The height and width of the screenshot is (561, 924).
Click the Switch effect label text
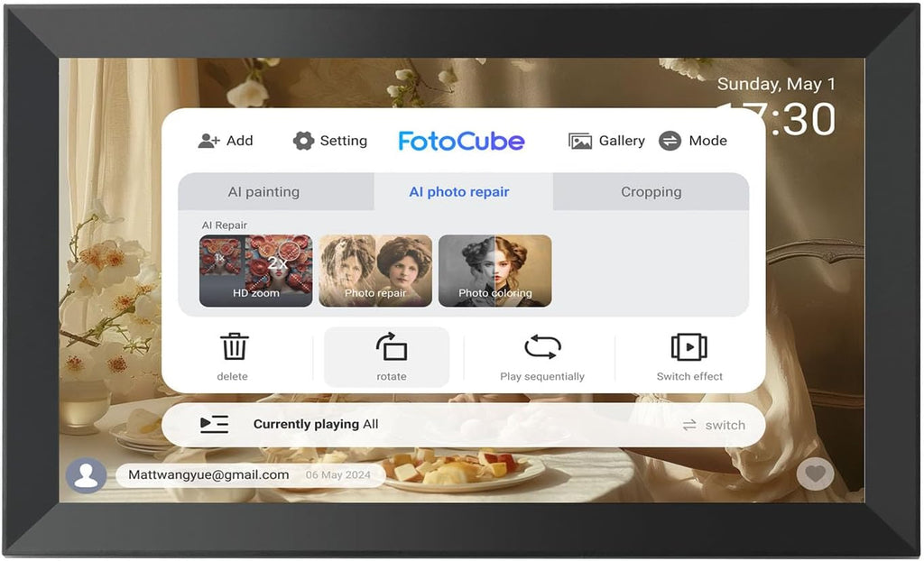click(689, 376)
